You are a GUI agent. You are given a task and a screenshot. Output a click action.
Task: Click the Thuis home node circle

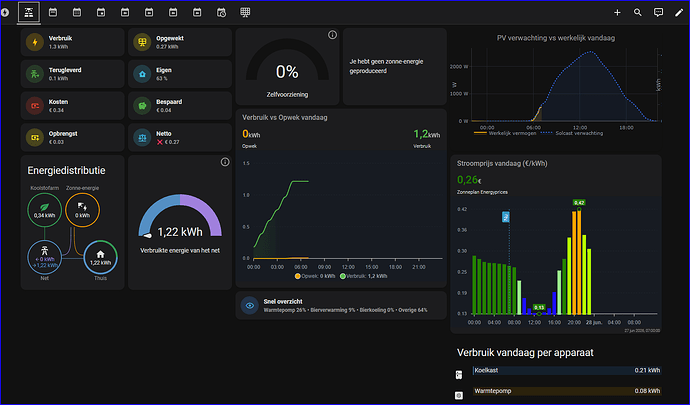(100, 257)
